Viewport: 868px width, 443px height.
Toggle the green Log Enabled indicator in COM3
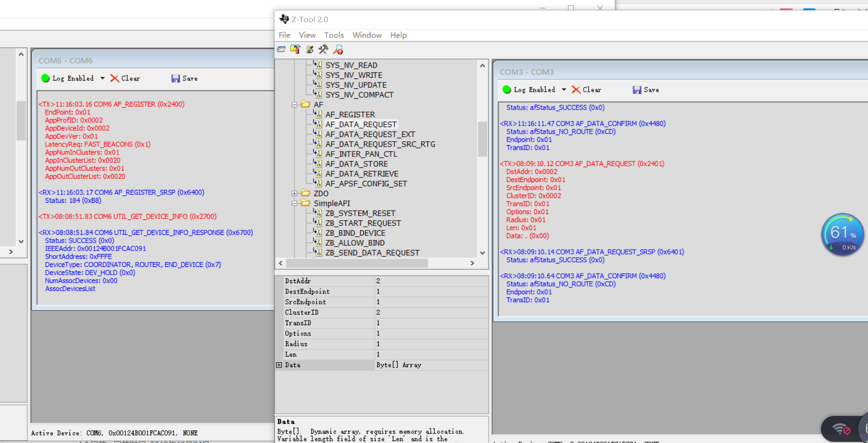(x=506, y=90)
